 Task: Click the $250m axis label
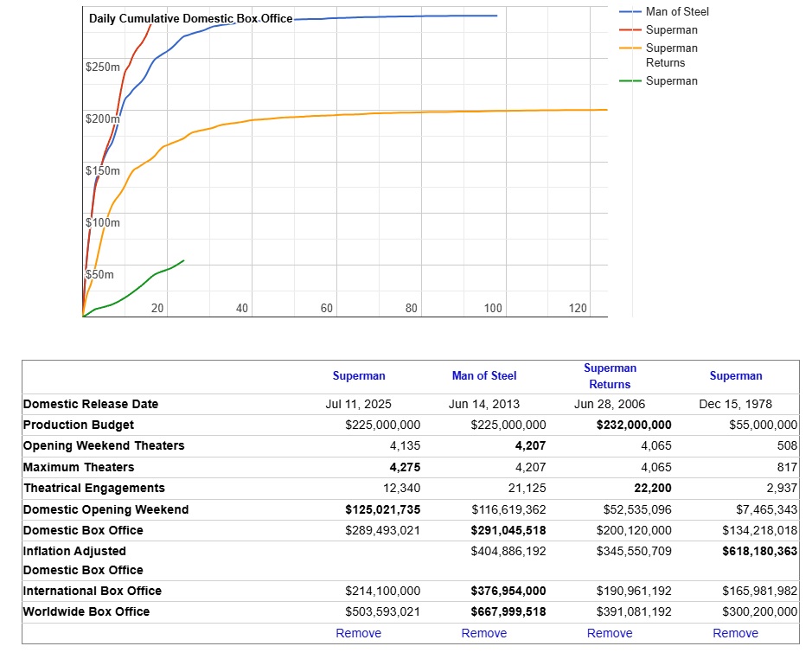pyautogui.click(x=103, y=67)
